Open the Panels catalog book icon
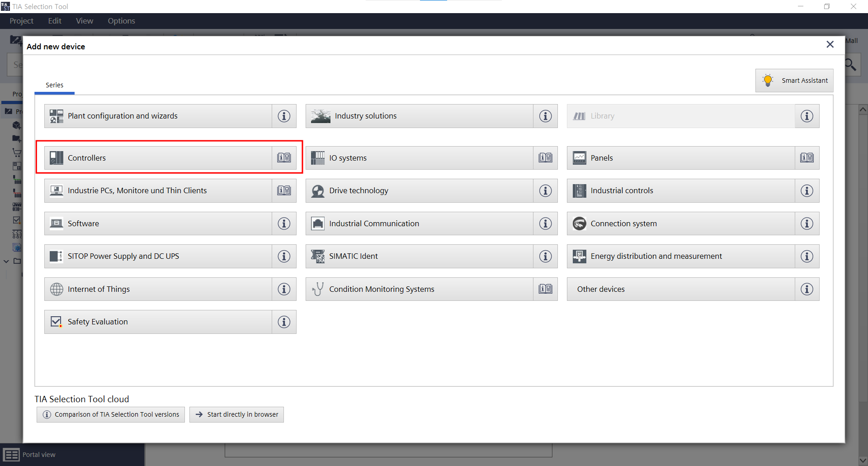This screenshot has height=466, width=868. pyautogui.click(x=807, y=158)
